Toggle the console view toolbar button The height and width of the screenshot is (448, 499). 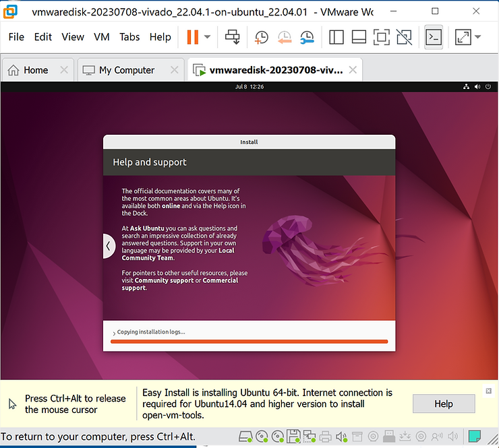[434, 37]
